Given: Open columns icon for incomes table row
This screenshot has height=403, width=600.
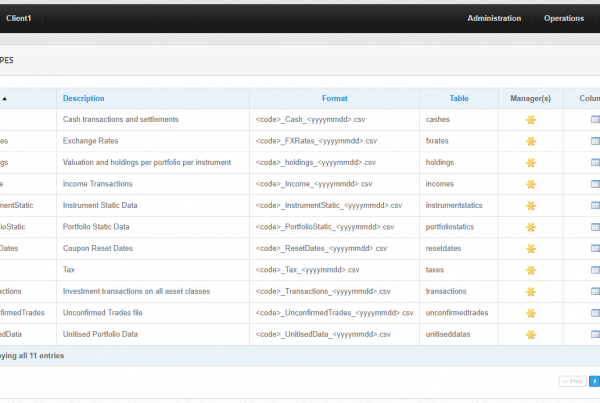Looking at the screenshot, I should pyautogui.click(x=595, y=184).
